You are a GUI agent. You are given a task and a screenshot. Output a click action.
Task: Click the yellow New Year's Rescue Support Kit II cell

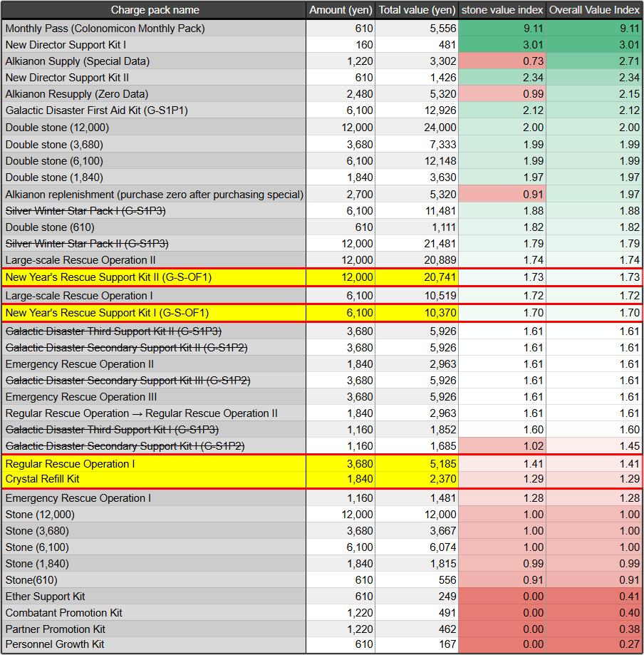[x=155, y=277]
